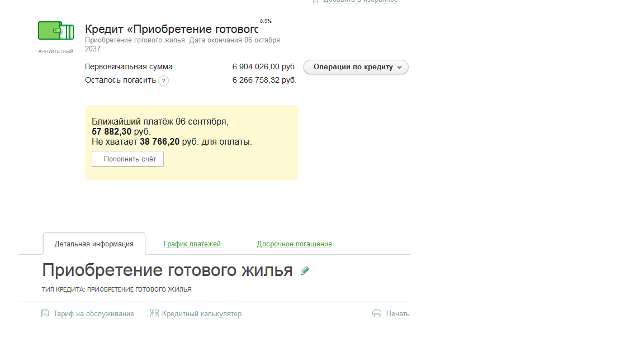Open the Операции по кредиту menu

(x=353, y=67)
